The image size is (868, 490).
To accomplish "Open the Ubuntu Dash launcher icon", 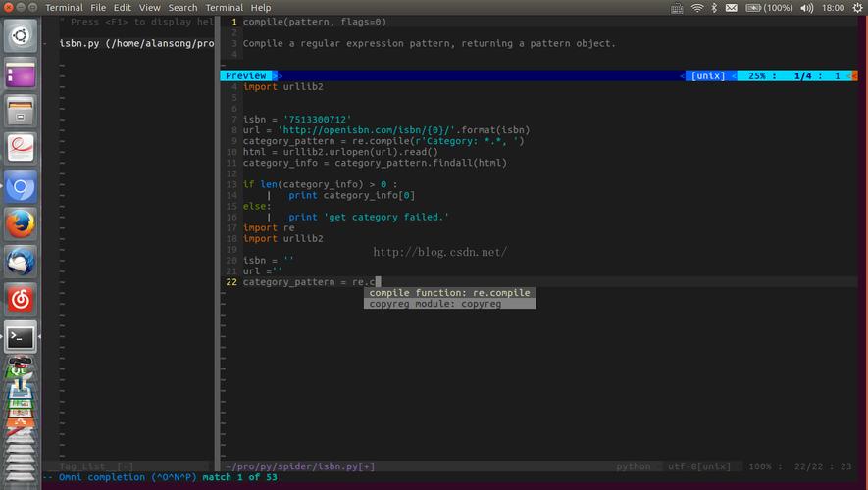I will coord(21,36).
